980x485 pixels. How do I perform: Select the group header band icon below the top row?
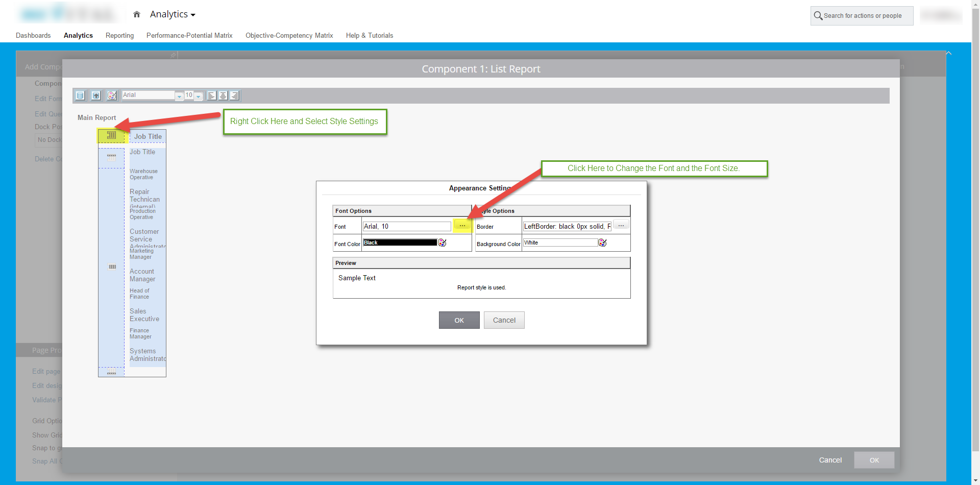(111, 157)
